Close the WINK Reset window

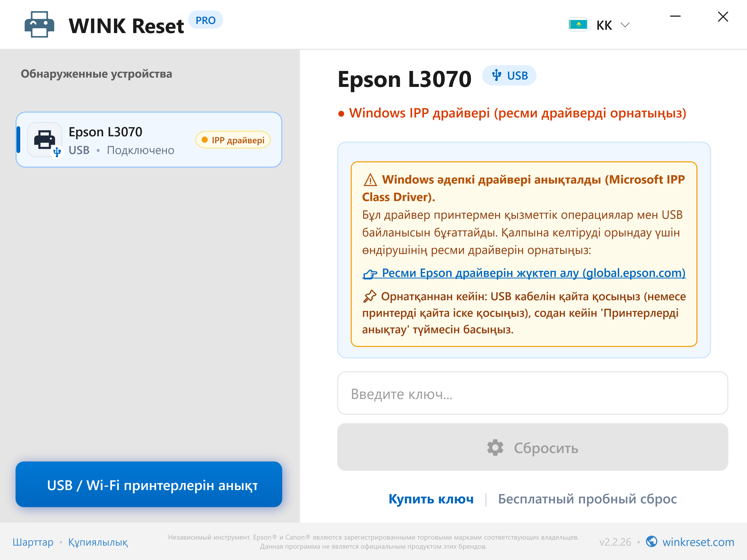(x=723, y=17)
